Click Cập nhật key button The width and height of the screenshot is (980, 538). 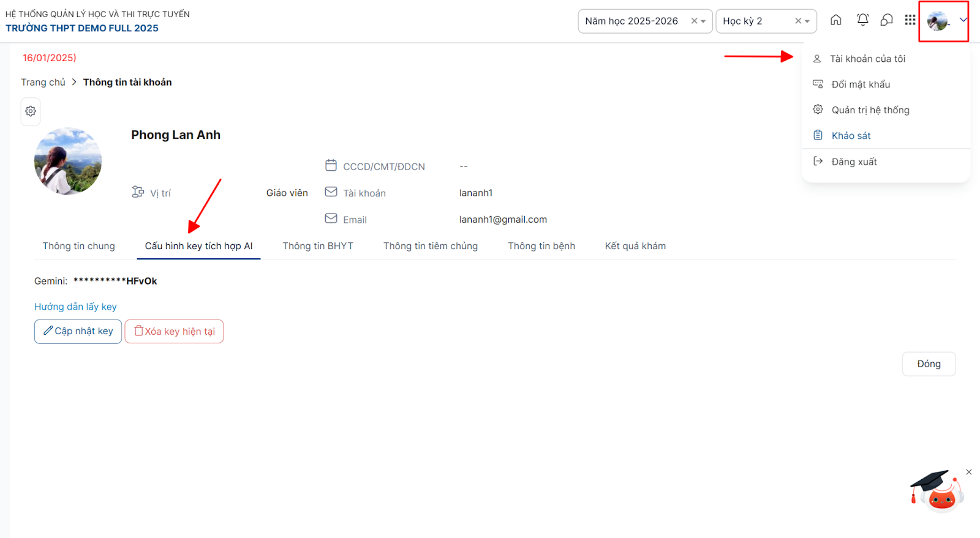(78, 331)
